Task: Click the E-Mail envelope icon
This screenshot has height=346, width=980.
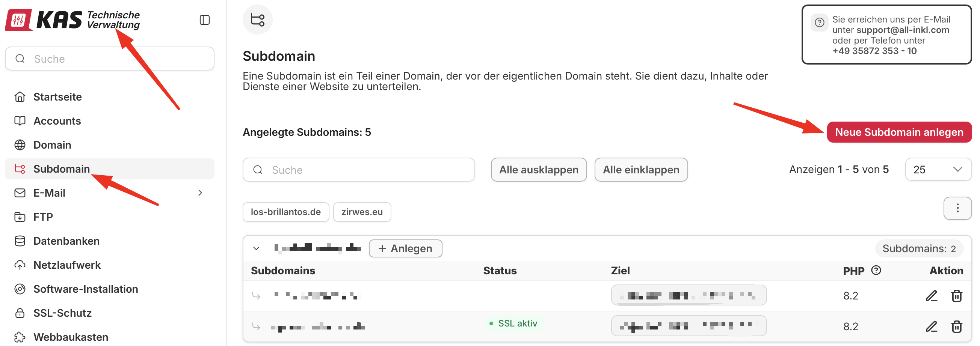Action: tap(20, 193)
